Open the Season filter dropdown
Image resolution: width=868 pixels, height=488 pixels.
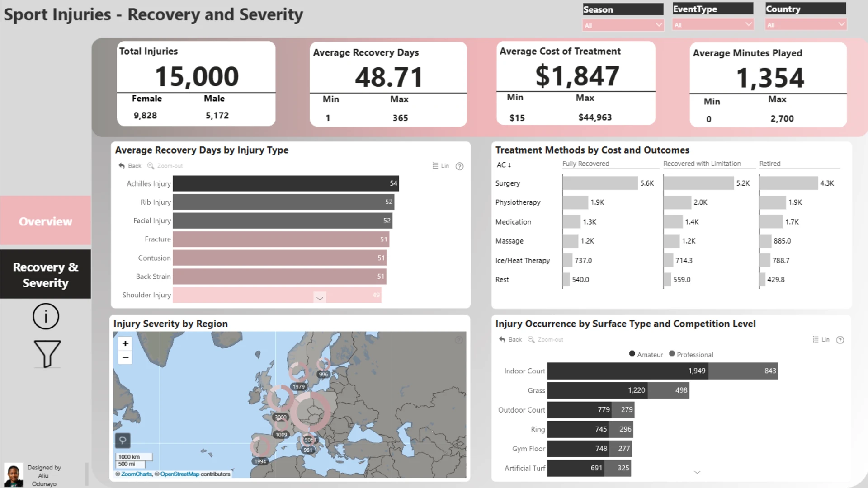(x=623, y=25)
